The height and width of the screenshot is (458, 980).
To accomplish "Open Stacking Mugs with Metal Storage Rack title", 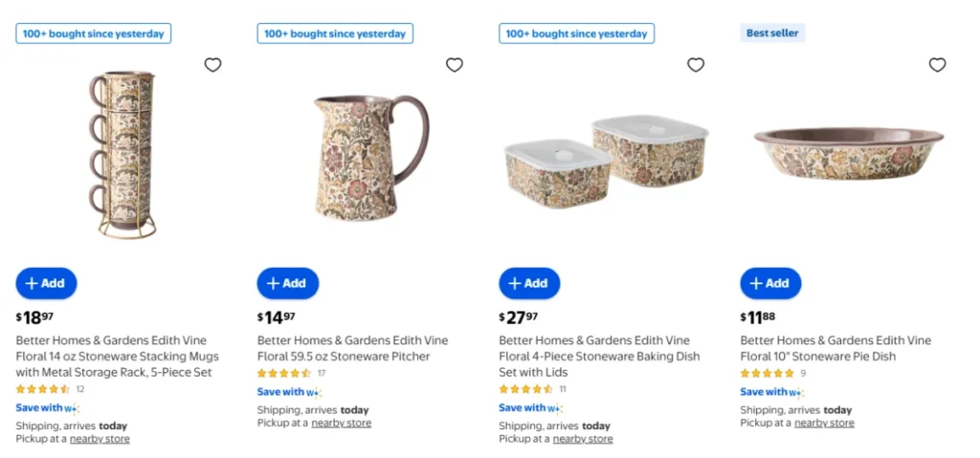I will coord(118,356).
